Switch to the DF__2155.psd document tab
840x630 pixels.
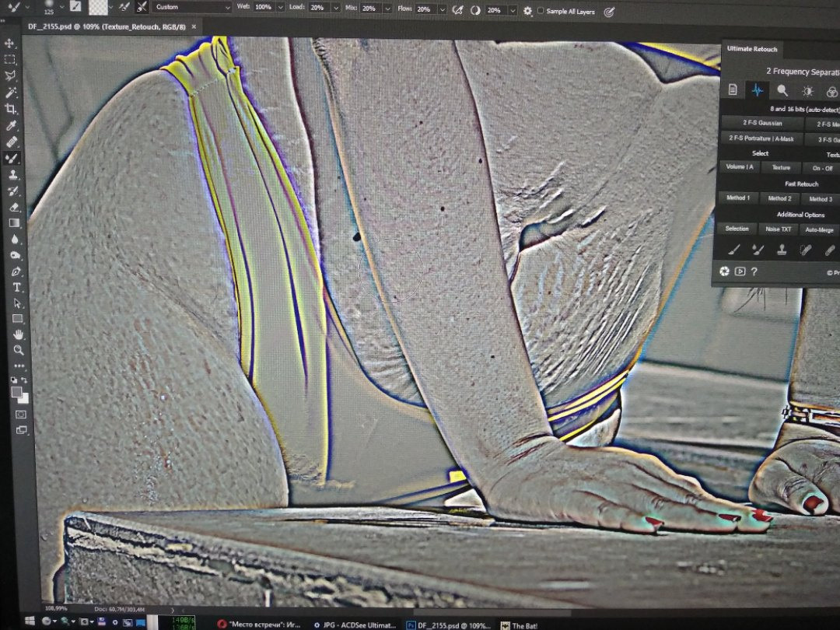point(107,27)
